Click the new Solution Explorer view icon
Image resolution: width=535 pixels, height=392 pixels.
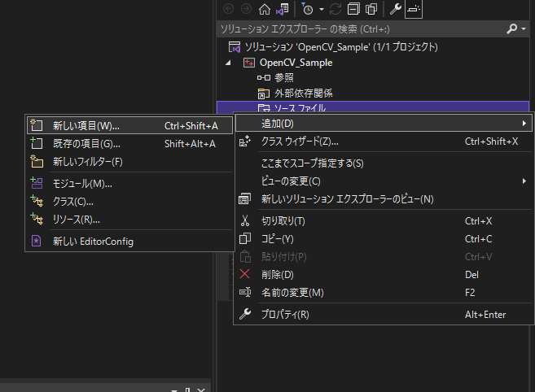tap(244, 198)
